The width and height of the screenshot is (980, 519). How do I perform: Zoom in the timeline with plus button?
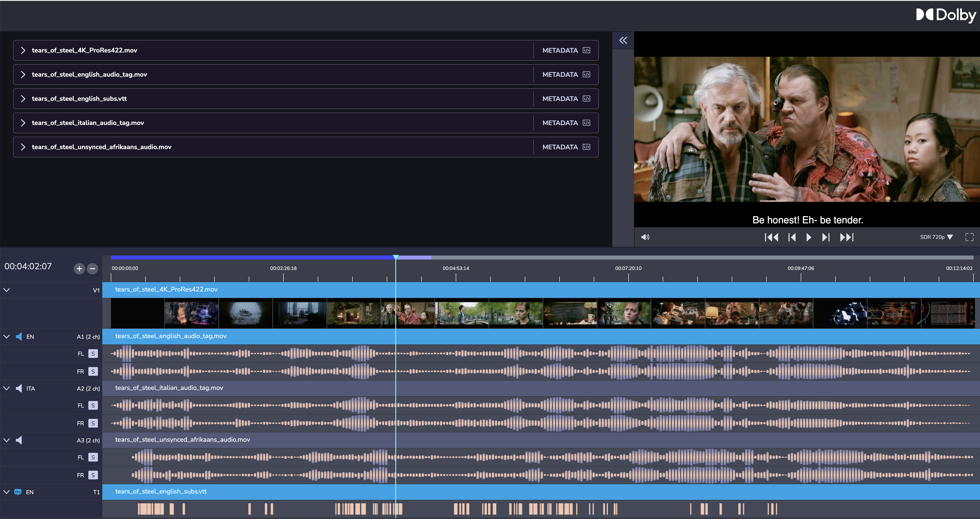click(x=79, y=269)
